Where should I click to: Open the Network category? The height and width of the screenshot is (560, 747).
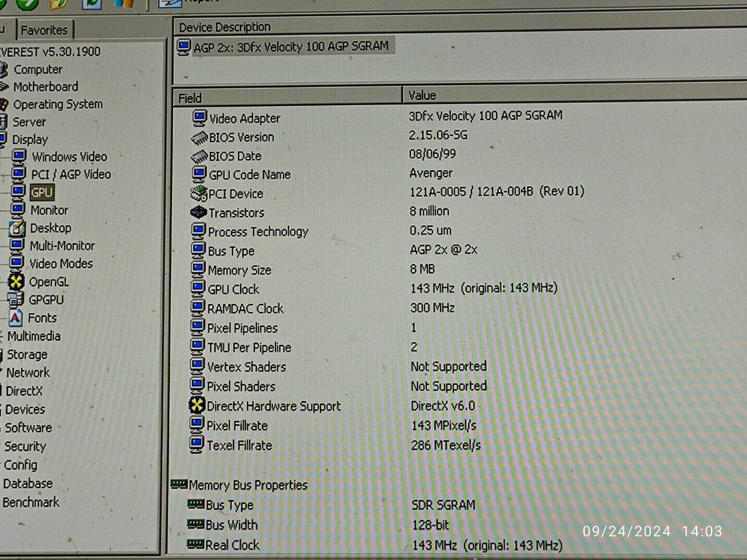pyautogui.click(x=28, y=373)
